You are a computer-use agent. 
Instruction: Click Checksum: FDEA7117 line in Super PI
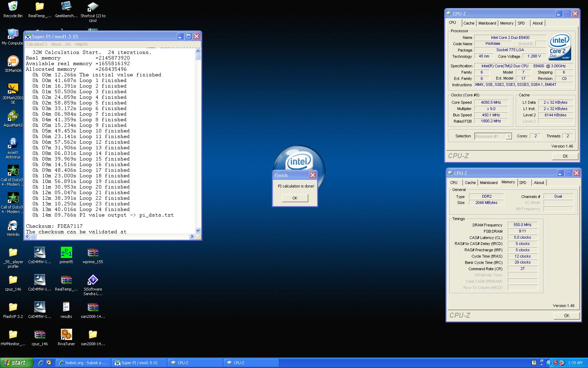[x=54, y=226]
